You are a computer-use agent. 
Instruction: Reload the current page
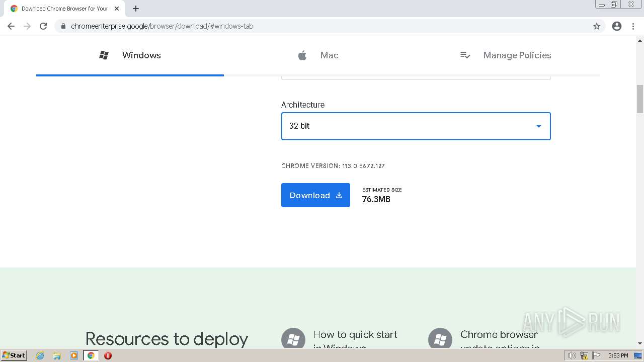tap(43, 26)
